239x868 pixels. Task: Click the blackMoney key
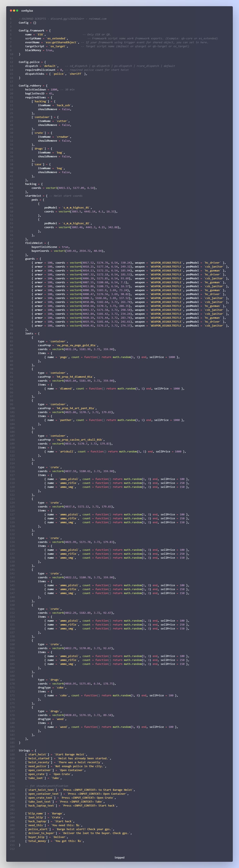click(x=34, y=50)
